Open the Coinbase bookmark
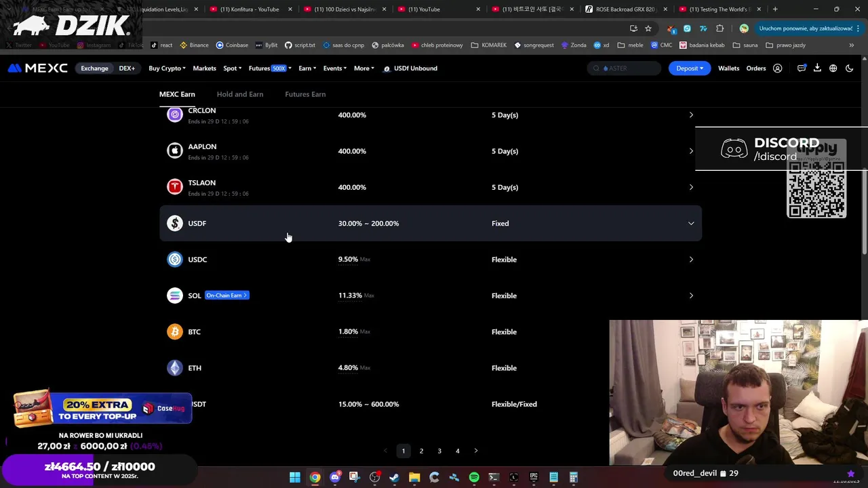This screenshot has width=868, height=488. pyautogui.click(x=232, y=45)
